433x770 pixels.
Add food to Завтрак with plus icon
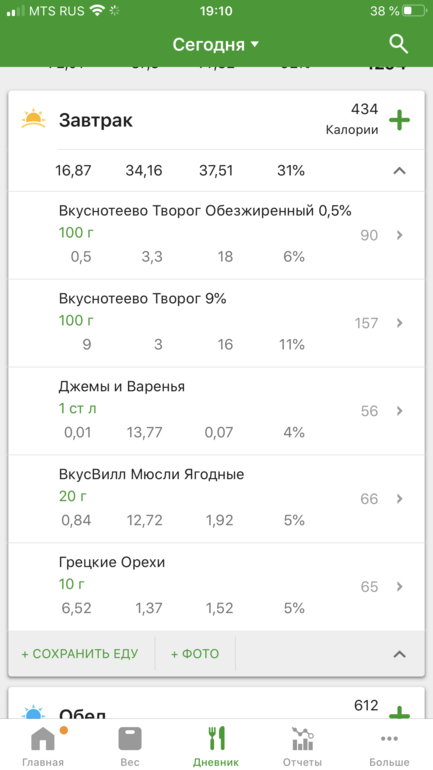(399, 120)
